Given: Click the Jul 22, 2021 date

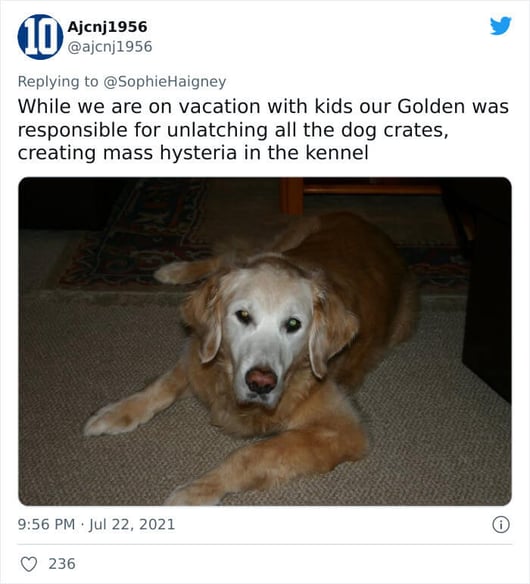Looking at the screenshot, I should click(132, 524).
